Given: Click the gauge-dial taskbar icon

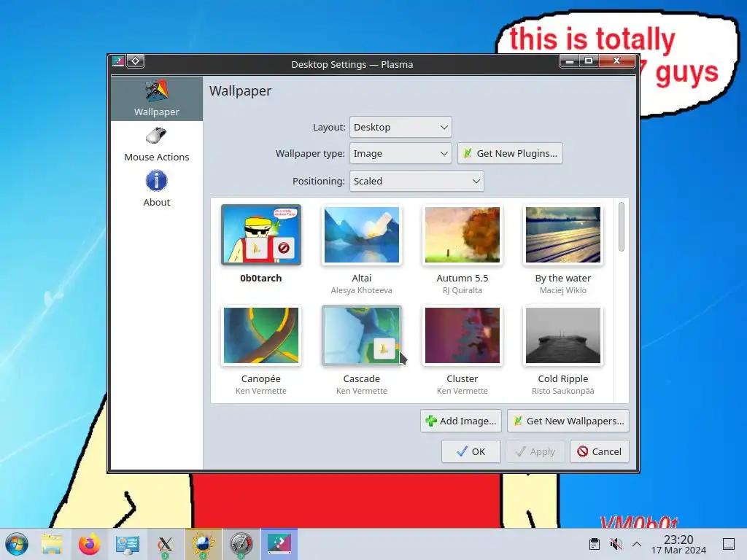Looking at the screenshot, I should coord(241,544).
